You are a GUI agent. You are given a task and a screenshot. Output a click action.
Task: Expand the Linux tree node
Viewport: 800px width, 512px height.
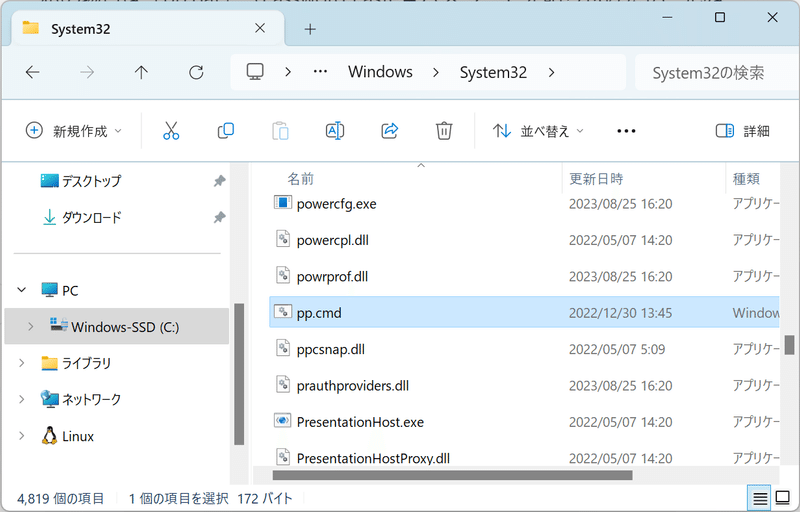(x=21, y=436)
